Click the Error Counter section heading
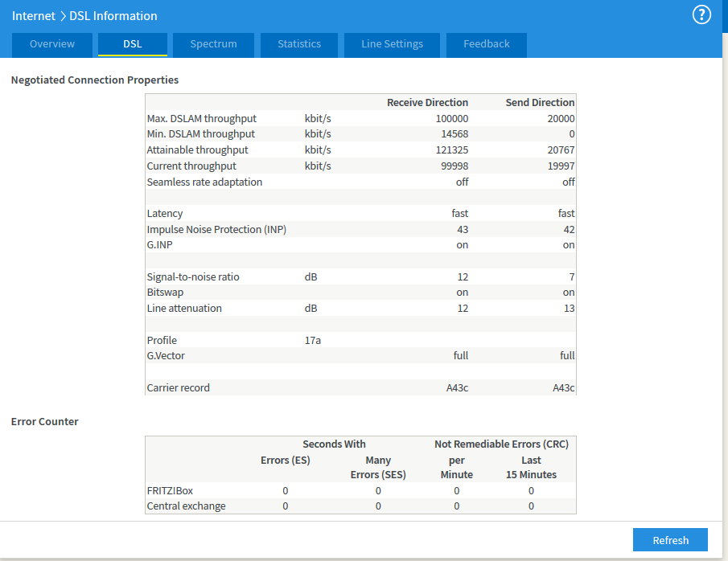 tap(45, 421)
